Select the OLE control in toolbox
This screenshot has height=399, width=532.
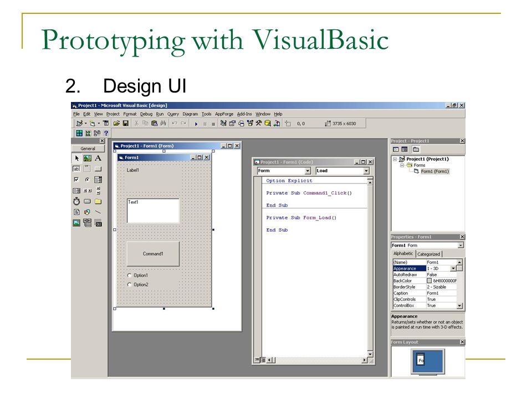click(98, 223)
